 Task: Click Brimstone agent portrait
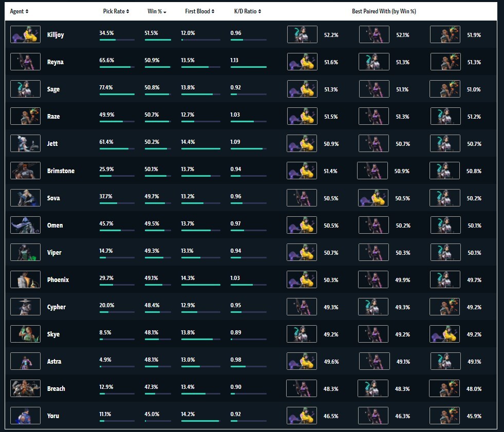25,171
